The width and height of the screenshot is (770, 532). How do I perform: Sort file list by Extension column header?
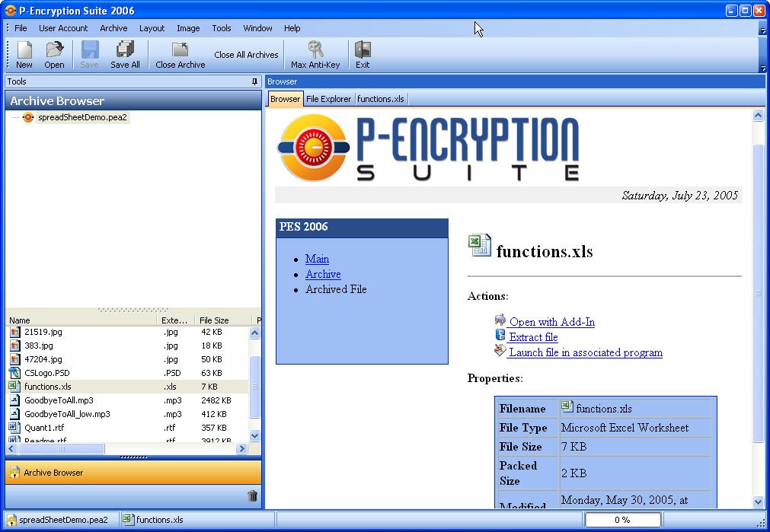(175, 320)
